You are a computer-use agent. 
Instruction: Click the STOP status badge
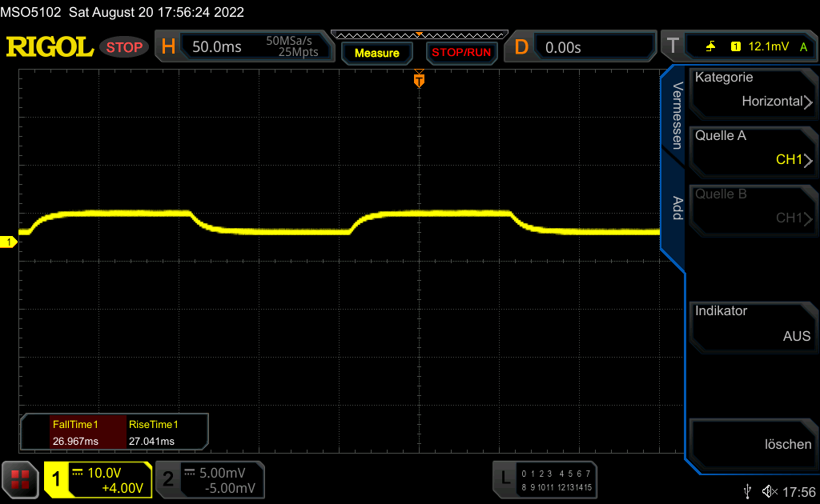click(124, 47)
